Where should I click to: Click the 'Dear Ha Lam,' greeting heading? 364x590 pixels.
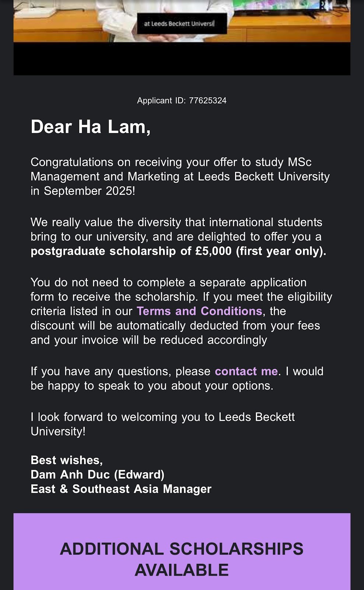tap(91, 127)
